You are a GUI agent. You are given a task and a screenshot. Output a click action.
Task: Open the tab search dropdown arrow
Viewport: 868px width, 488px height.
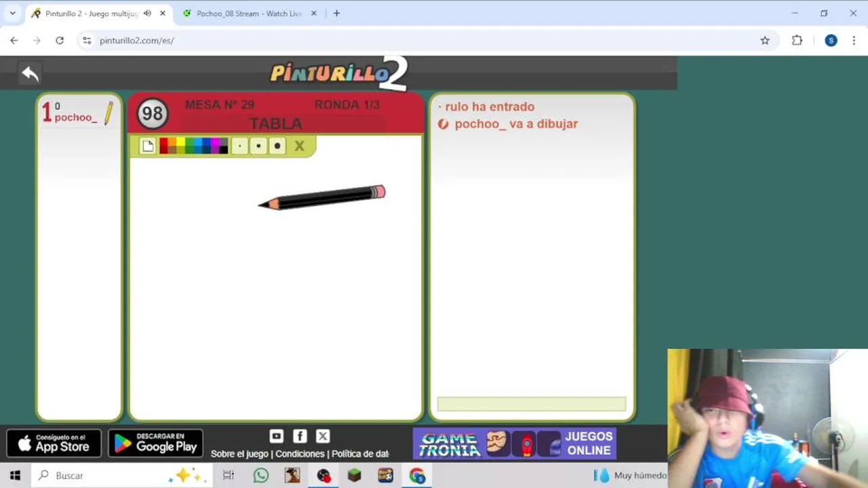[12, 13]
